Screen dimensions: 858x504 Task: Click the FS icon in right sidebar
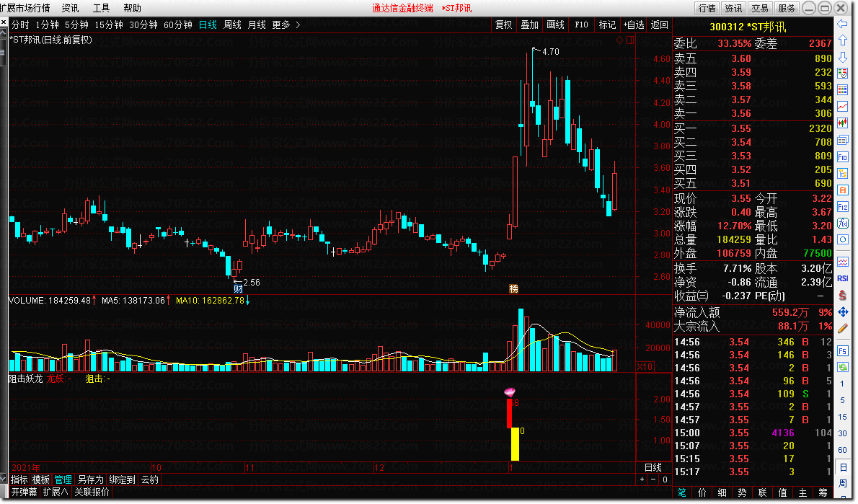click(x=843, y=350)
